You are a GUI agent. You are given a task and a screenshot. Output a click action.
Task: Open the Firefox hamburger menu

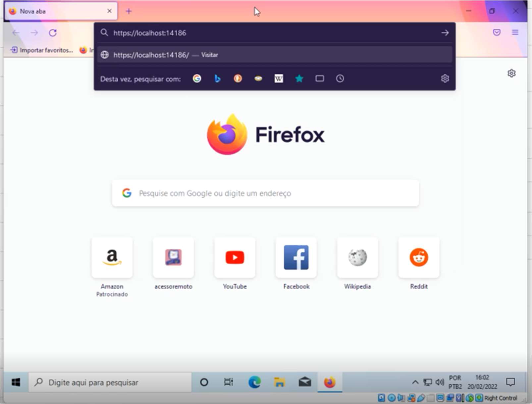(515, 32)
